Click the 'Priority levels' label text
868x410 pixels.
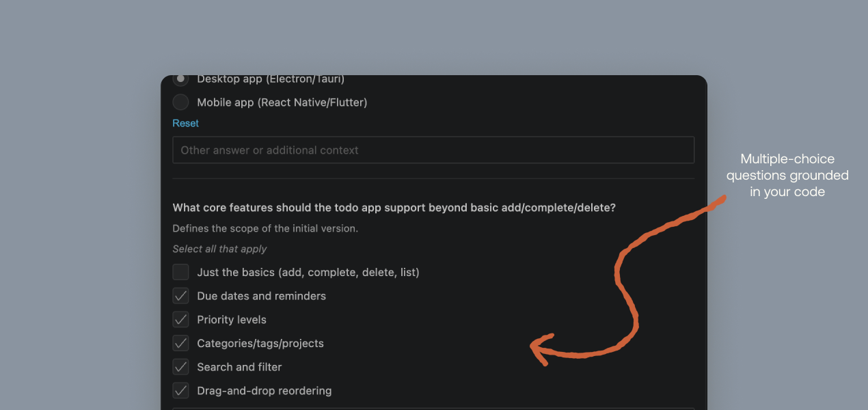[x=232, y=320]
